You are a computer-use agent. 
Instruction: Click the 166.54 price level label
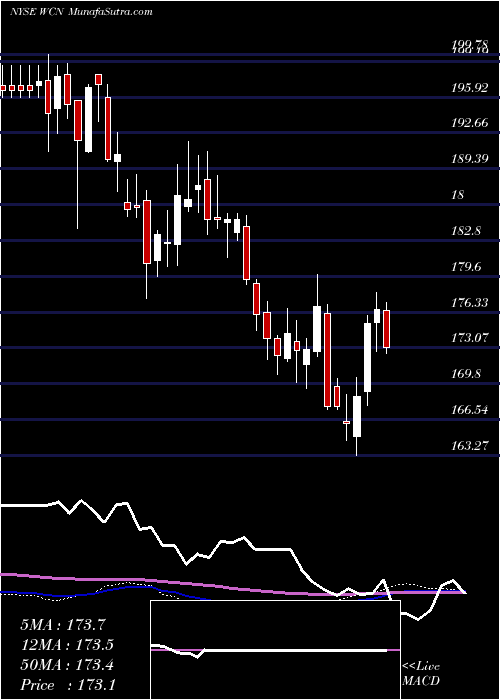pos(469,409)
